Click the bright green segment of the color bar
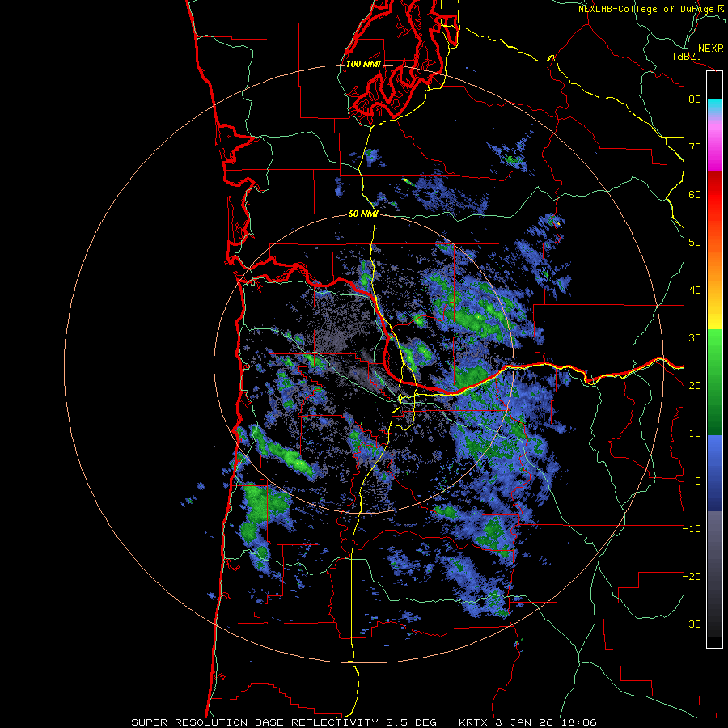This screenshot has height=728, width=728. pyautogui.click(x=714, y=346)
